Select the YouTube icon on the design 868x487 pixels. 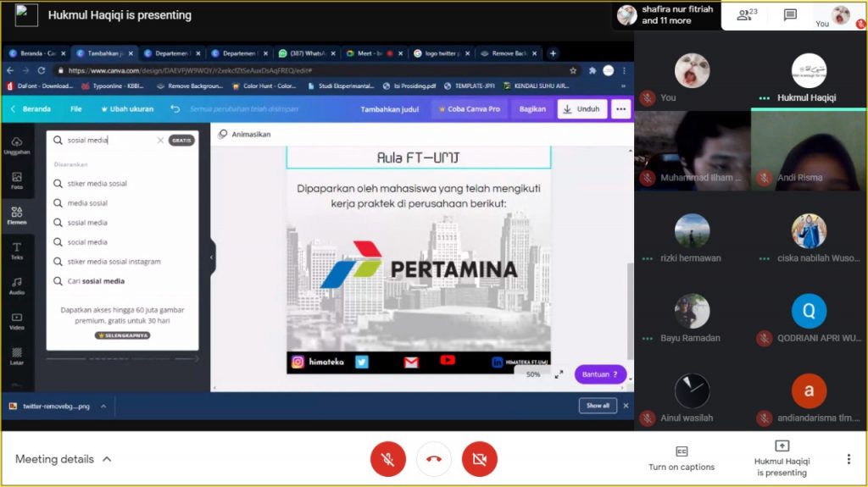(448, 360)
